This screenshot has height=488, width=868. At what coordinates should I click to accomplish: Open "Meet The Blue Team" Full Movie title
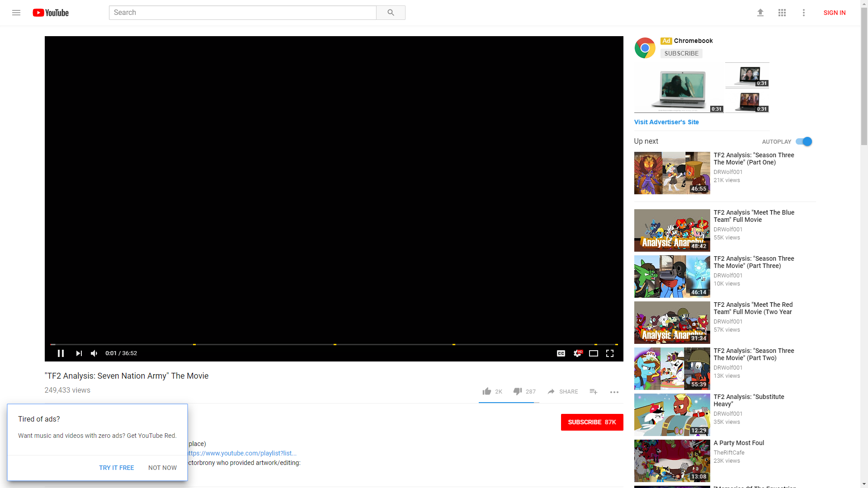[x=754, y=216]
